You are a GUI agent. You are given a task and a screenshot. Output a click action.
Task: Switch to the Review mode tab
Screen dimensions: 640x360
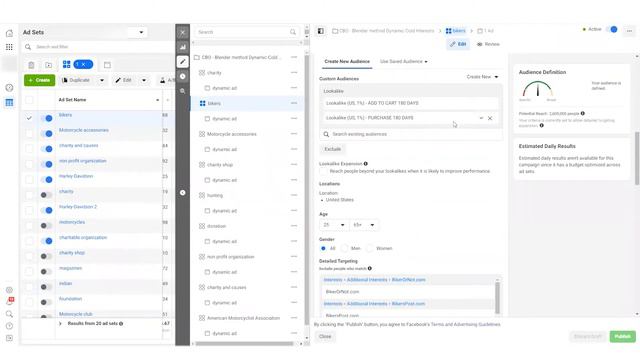coord(488,44)
